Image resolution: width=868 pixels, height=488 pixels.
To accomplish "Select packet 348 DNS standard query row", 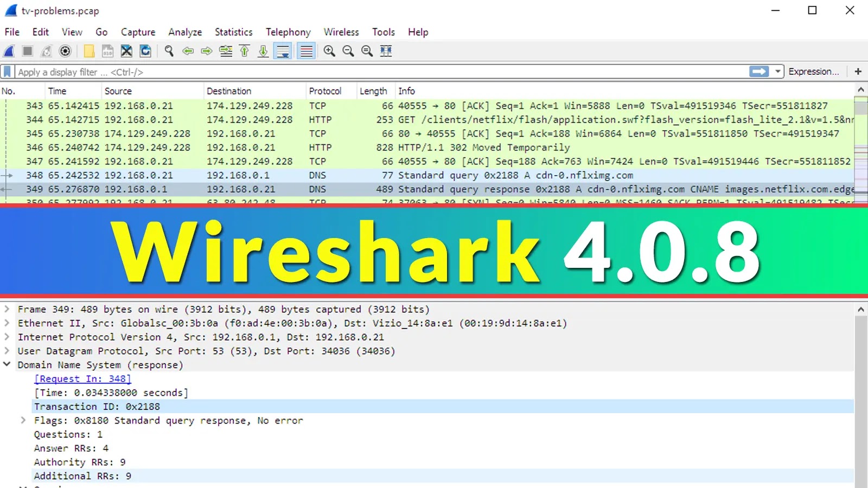I will click(427, 175).
